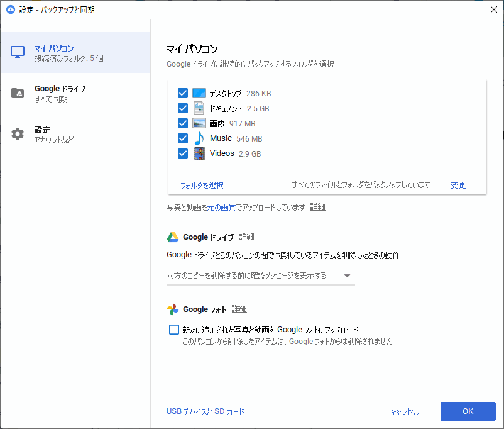The height and width of the screenshot is (429, 504).
Task: Click the キャンセル button
Action: click(x=404, y=411)
